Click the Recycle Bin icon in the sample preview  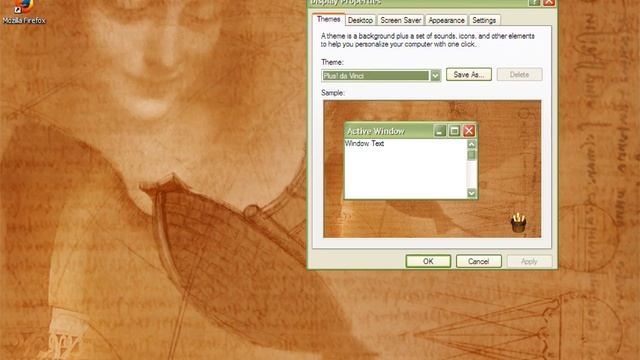click(519, 223)
